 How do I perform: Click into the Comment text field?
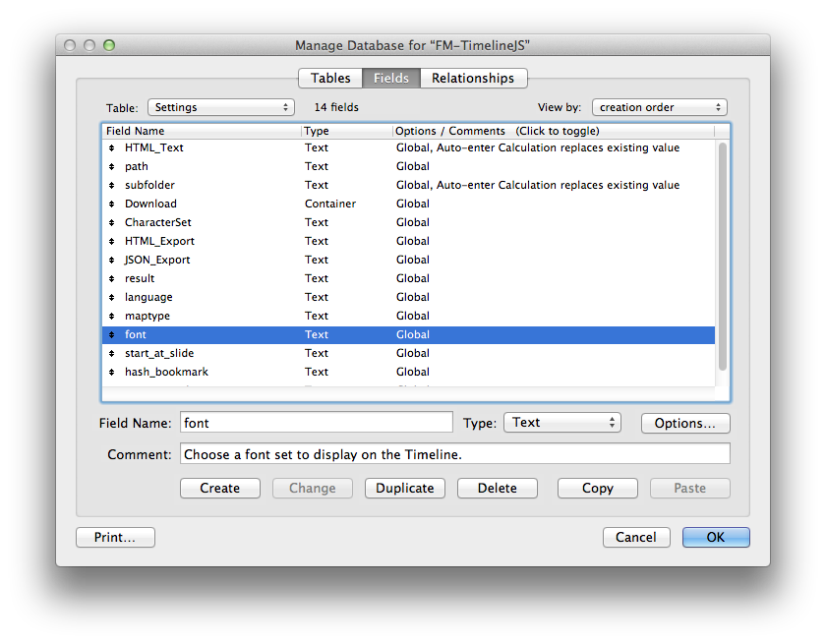(454, 454)
